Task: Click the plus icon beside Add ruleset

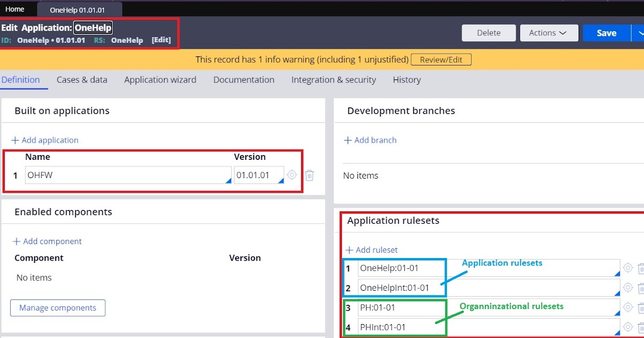Action: click(348, 249)
